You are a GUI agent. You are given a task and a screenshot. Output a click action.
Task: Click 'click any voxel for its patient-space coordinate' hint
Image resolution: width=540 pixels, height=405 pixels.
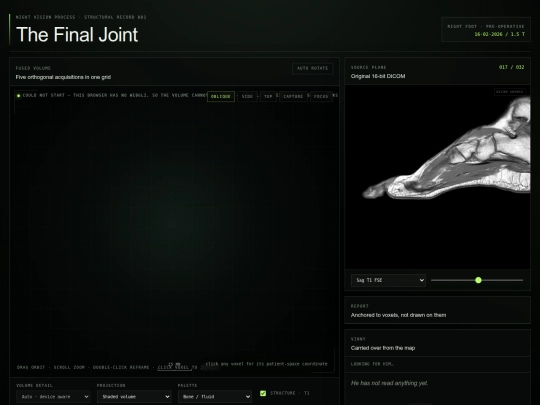pos(267,364)
